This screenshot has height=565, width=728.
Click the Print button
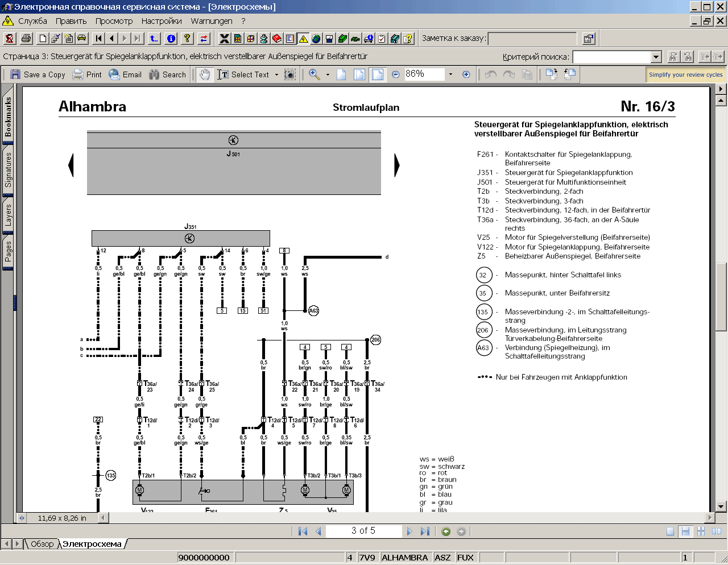(87, 74)
